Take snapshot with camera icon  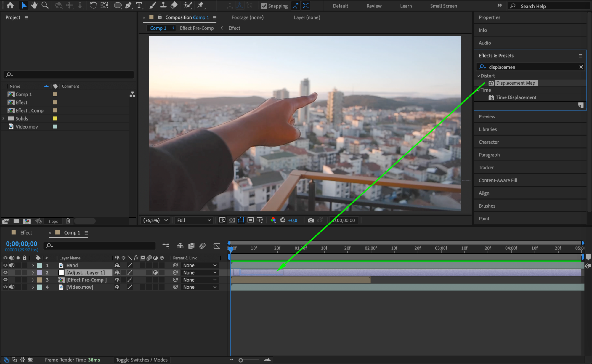[x=310, y=220]
